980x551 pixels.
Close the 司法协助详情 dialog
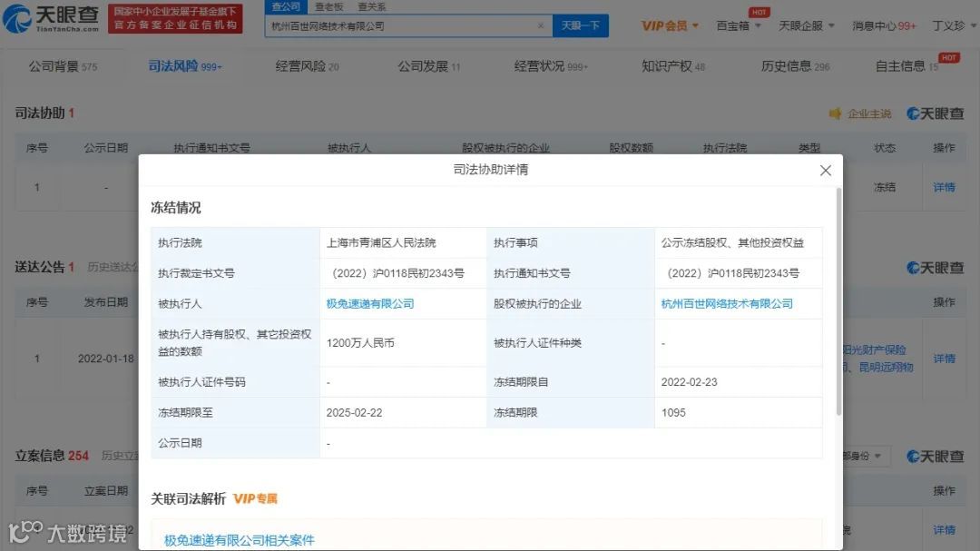(826, 170)
